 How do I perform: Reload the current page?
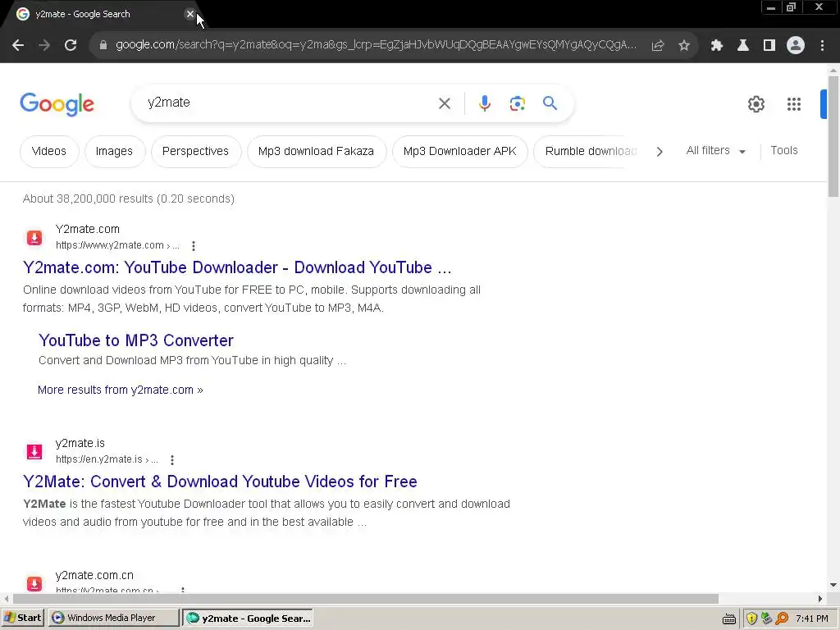[x=71, y=46]
